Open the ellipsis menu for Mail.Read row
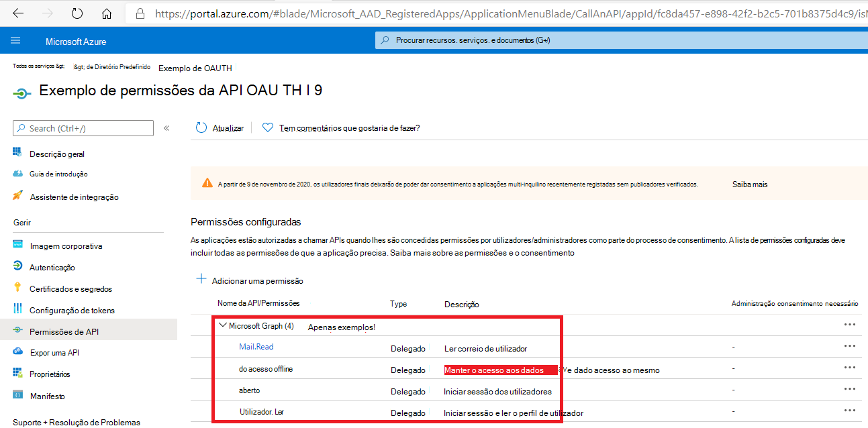 [850, 346]
